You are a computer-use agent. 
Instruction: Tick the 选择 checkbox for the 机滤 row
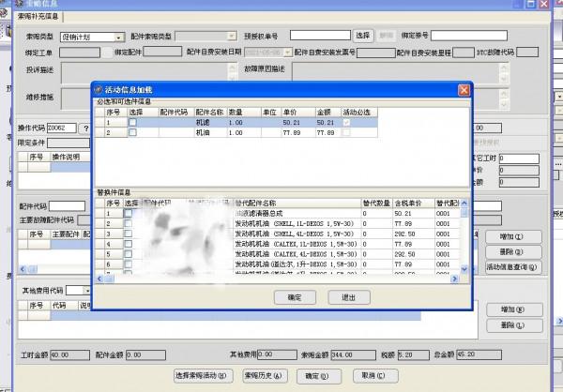[x=132, y=123]
